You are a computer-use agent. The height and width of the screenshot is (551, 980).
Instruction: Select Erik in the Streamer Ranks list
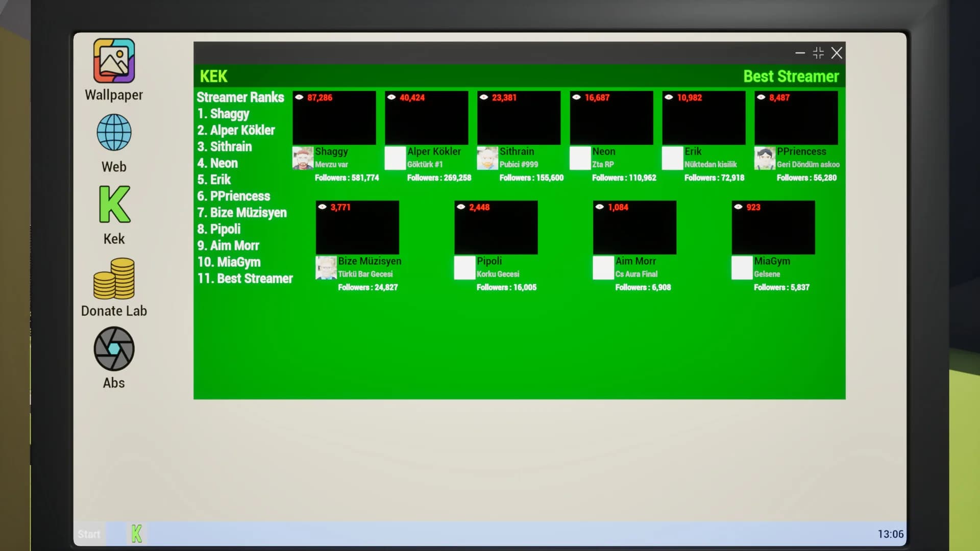(x=214, y=180)
